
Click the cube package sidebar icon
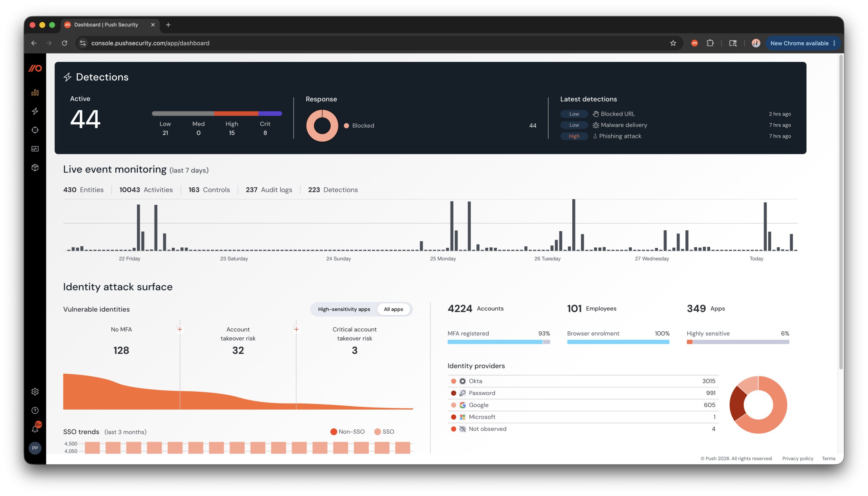pos(35,168)
